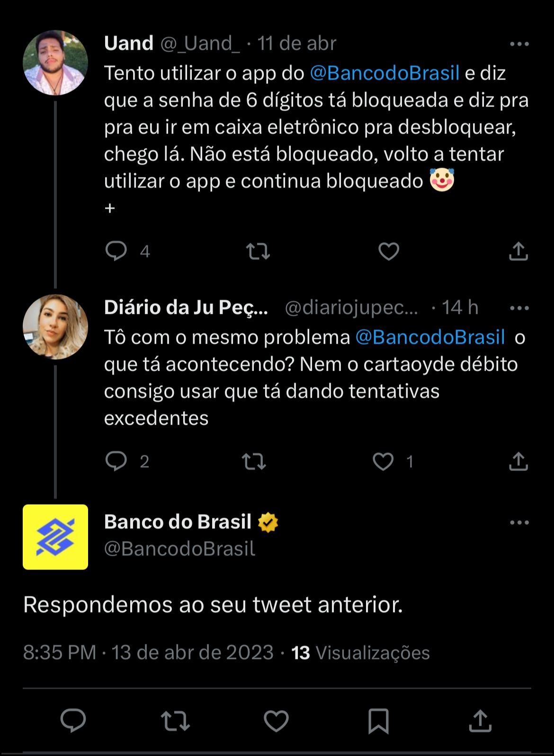Share the Banco do Brasil reply
The width and height of the screenshot is (554, 756).
[x=480, y=721]
